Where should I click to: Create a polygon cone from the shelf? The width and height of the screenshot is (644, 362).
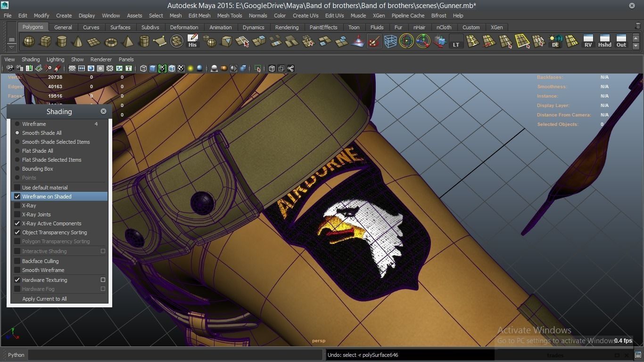(78, 41)
